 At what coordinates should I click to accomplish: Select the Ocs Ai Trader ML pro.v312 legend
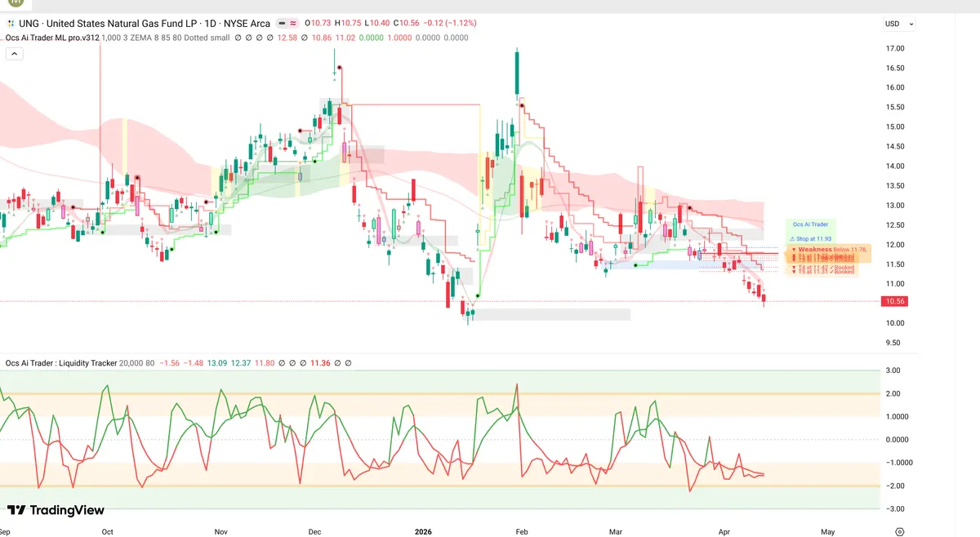click(x=51, y=38)
